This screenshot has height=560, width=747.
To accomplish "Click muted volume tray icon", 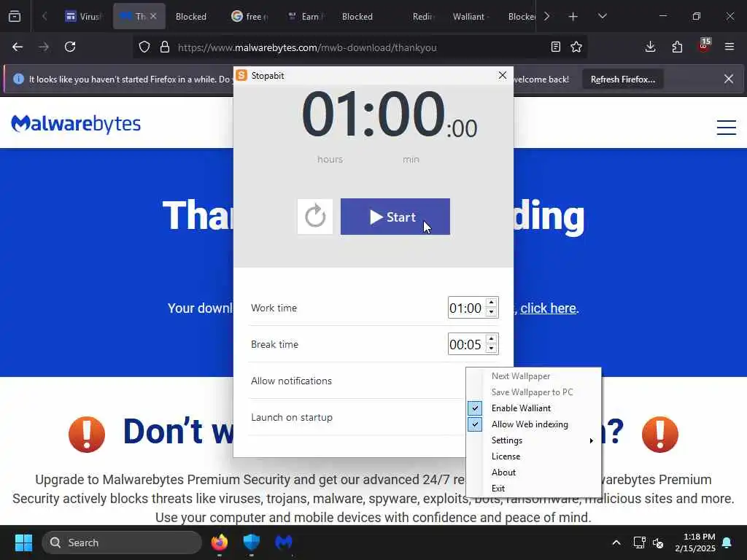I will [x=659, y=542].
